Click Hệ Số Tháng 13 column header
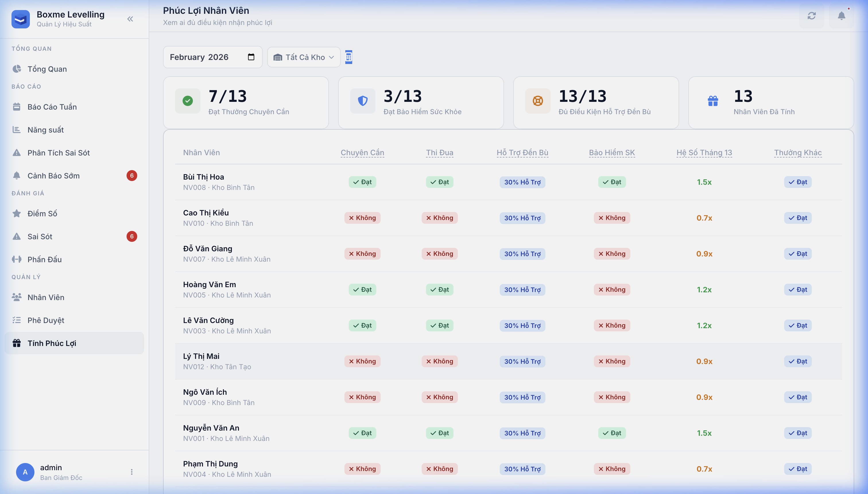The width and height of the screenshot is (868, 494). 704,153
